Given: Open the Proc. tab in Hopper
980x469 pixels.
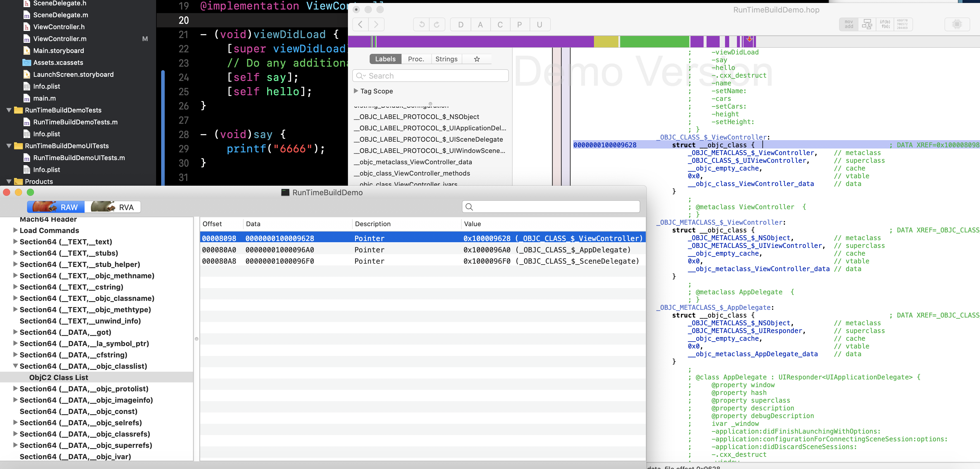Looking at the screenshot, I should (416, 59).
